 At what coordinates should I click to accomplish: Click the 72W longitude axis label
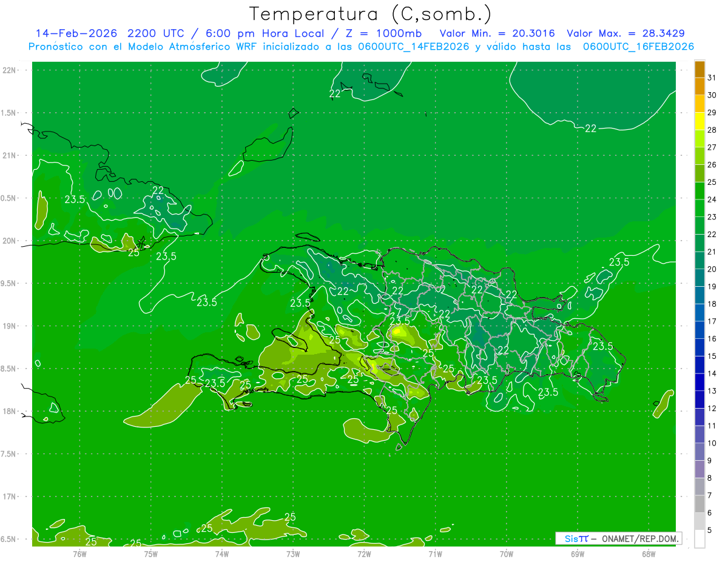(364, 554)
